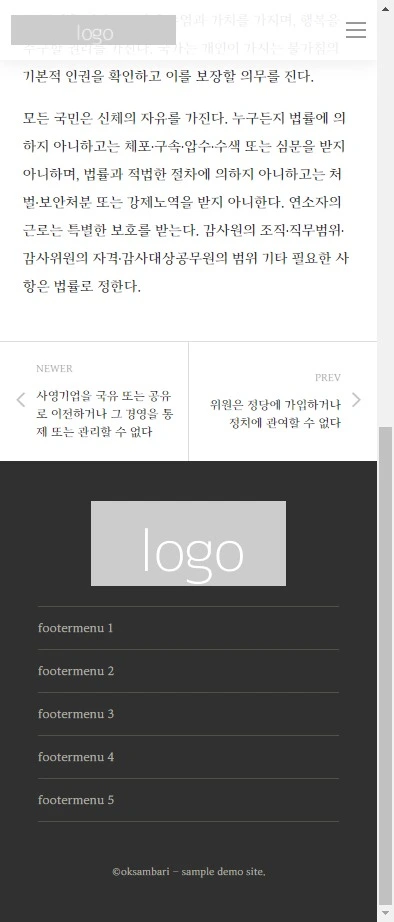Click the line 기본적 인권을 확인하고

click(168, 76)
